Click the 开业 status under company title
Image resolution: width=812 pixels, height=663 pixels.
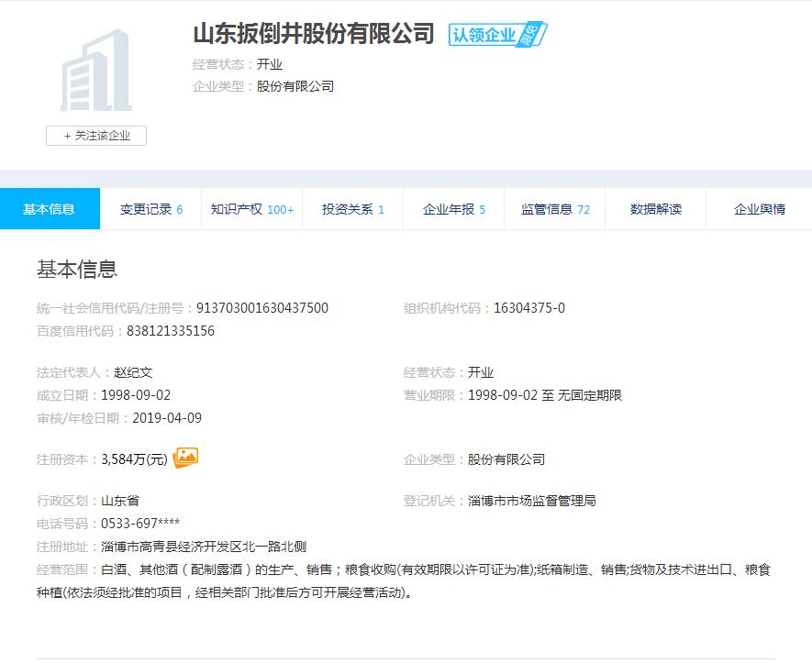click(269, 64)
